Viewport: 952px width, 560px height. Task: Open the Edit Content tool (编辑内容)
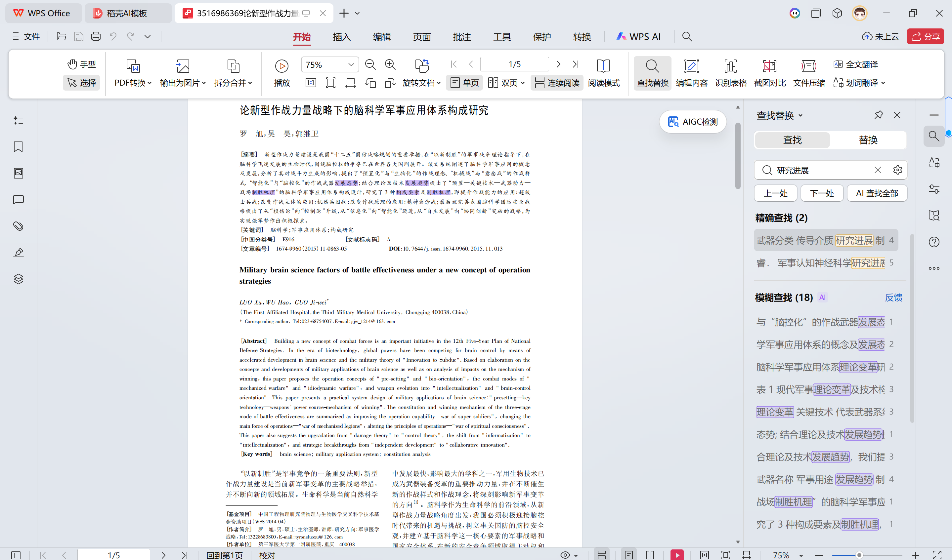pos(691,74)
